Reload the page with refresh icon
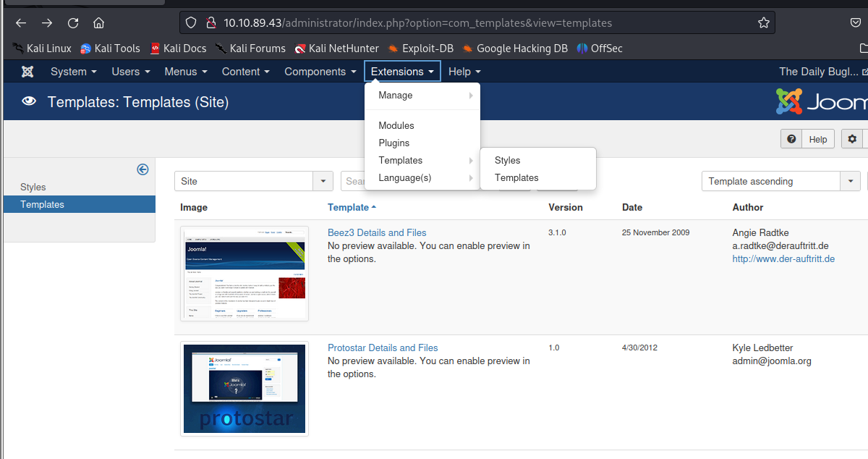 pos(73,22)
